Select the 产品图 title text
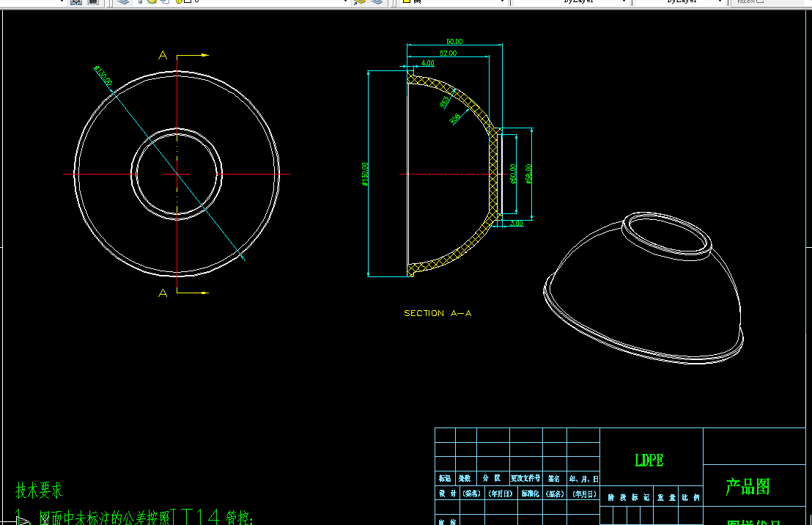 (x=748, y=486)
